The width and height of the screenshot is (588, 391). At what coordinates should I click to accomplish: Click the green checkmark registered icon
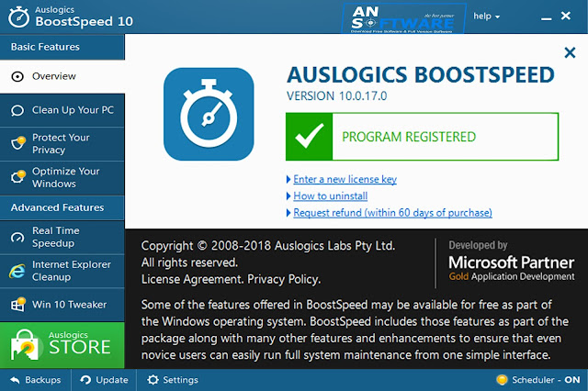point(310,137)
